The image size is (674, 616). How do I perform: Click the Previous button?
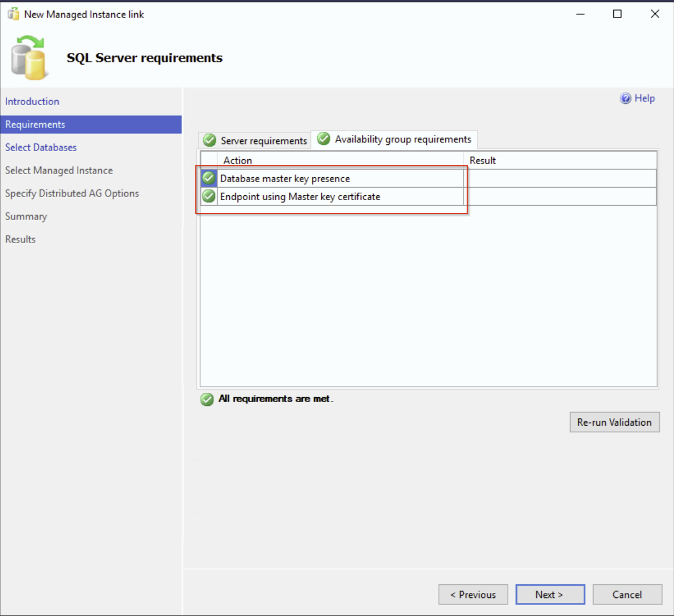point(473,595)
